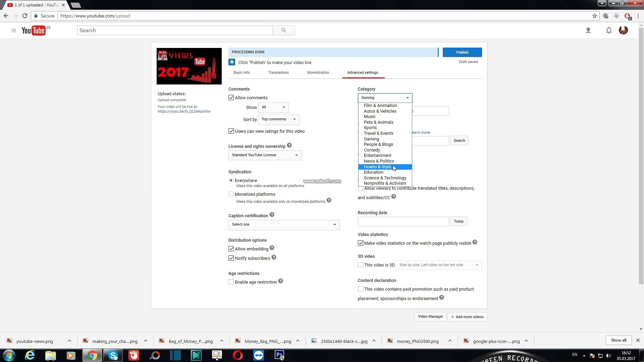Select the Monetized platforms radio button
The width and height of the screenshot is (644, 362).
[x=231, y=194]
